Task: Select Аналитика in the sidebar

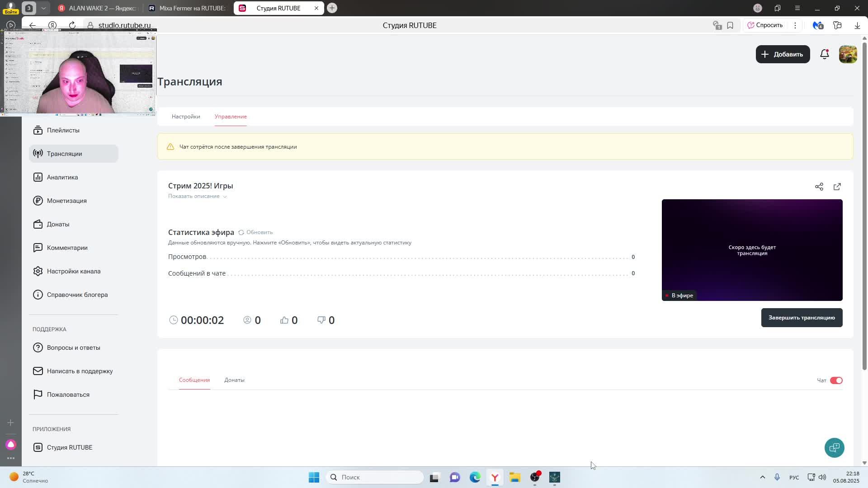Action: pyautogui.click(x=62, y=177)
